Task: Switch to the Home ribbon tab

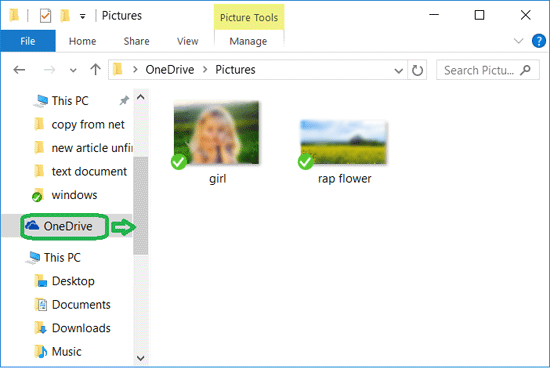Action: tap(82, 41)
